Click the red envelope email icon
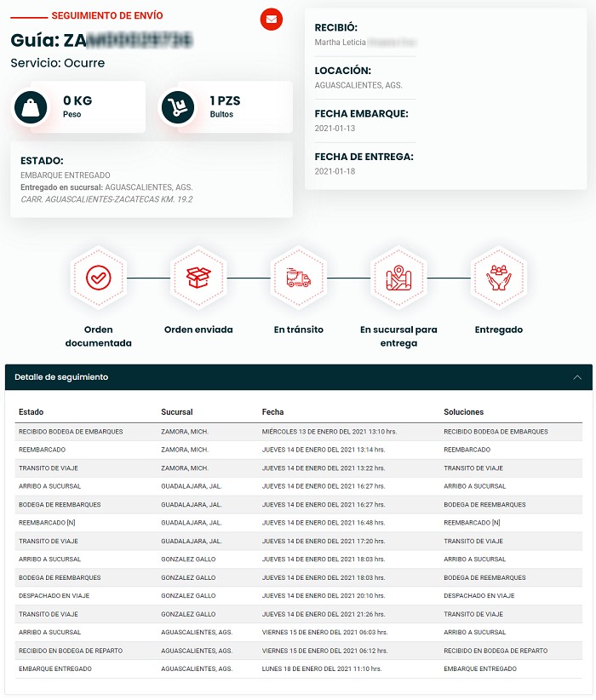Image resolution: width=596 pixels, height=700 pixels. (272, 19)
